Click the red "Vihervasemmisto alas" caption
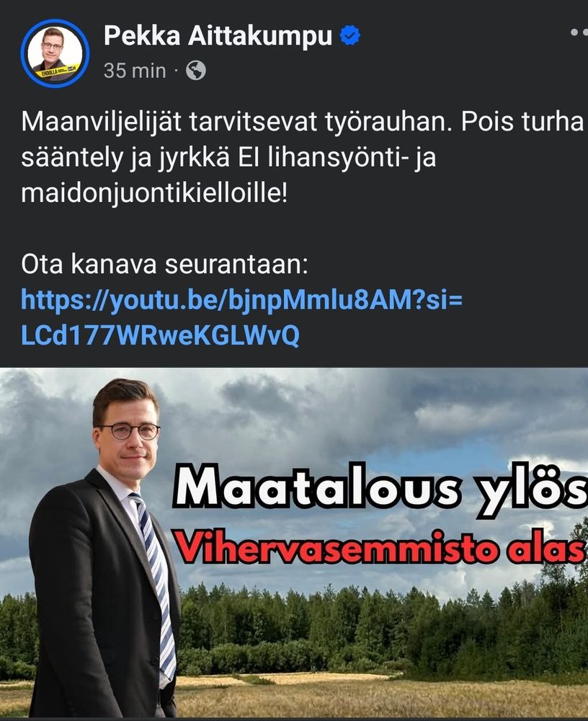Screen dimensions: 588x721 point(379,548)
